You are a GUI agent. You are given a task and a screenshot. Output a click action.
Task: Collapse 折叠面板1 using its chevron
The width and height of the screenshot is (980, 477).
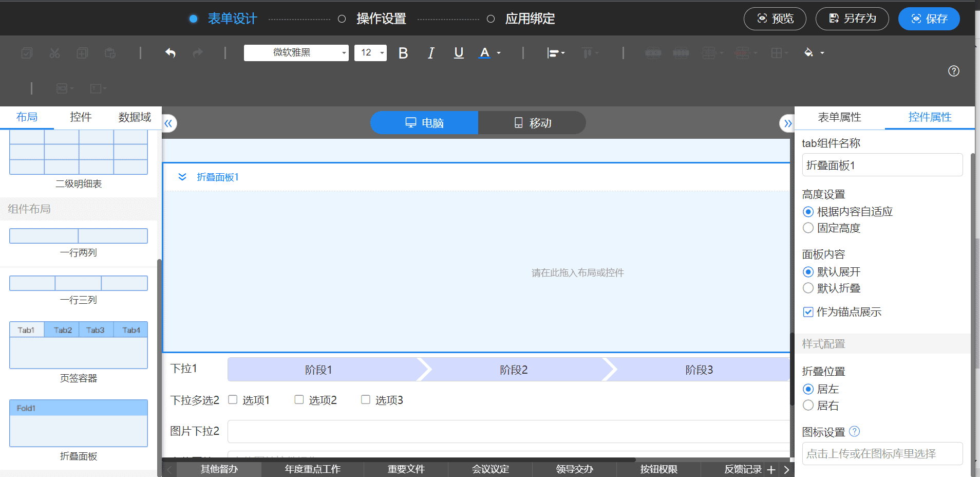tap(182, 177)
